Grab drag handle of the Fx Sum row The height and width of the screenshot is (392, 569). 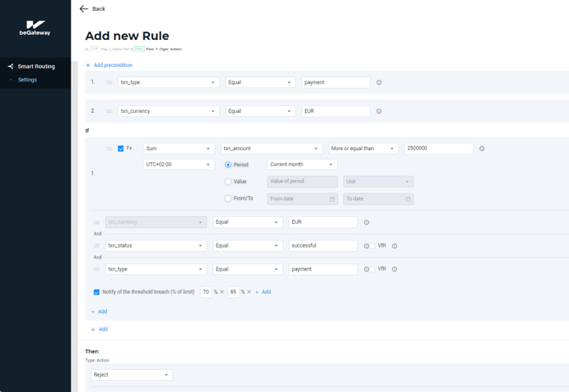(x=109, y=148)
